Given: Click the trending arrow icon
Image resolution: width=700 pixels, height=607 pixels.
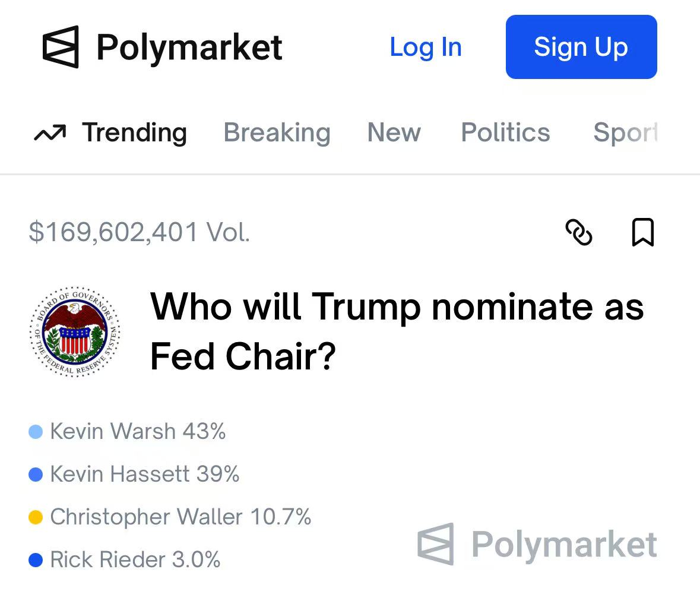Looking at the screenshot, I should tap(50, 134).
